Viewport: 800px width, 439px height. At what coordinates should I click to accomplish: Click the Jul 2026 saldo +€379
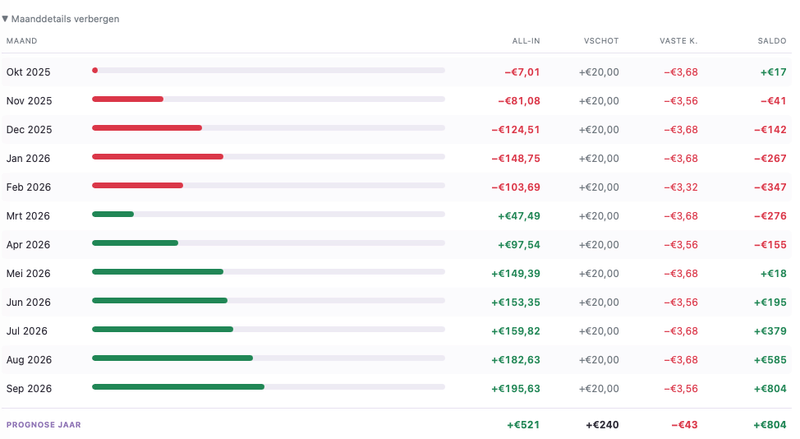click(x=770, y=331)
